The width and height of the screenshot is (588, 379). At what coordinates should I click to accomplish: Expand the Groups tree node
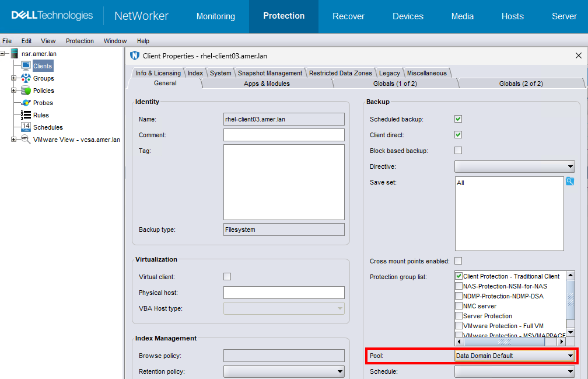[x=13, y=78]
